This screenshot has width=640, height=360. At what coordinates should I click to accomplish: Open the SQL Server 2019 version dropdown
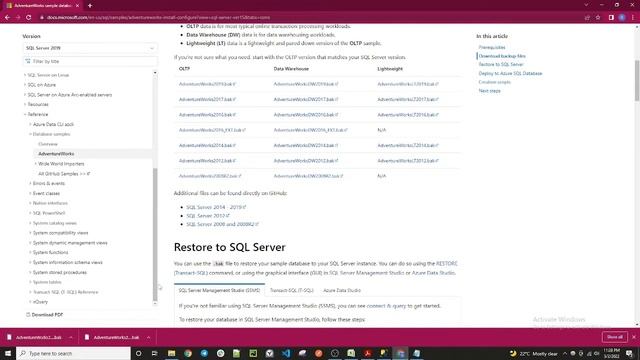tap(90, 48)
